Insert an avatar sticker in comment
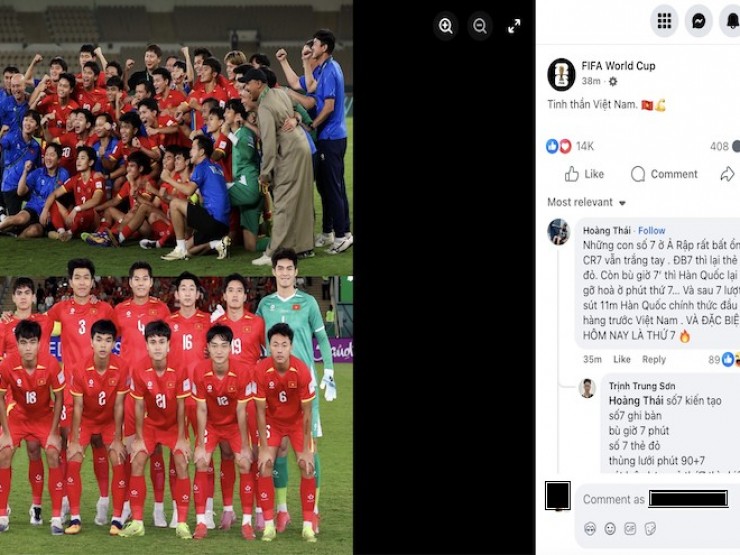This screenshot has width=740, height=555. click(x=589, y=529)
